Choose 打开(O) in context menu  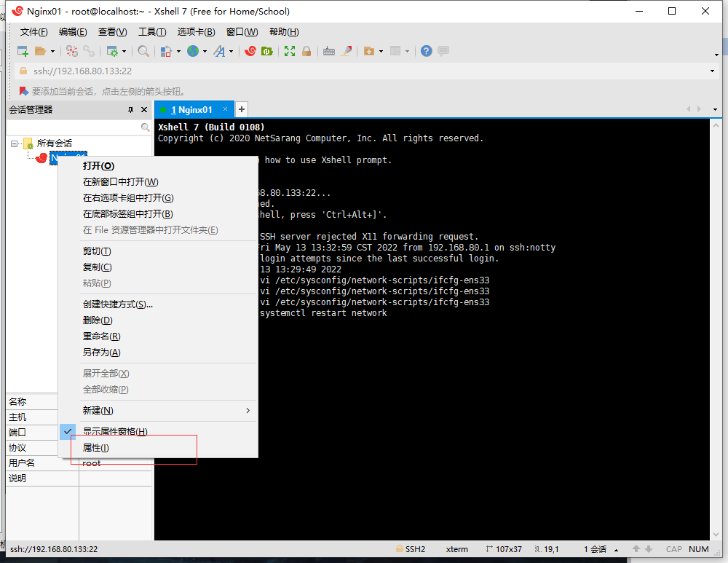158,166
